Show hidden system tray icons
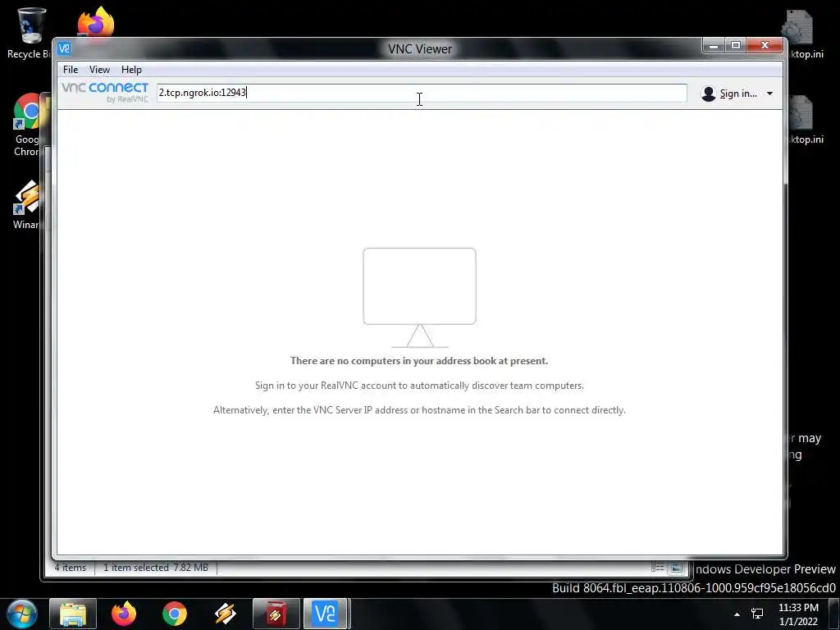 (737, 614)
